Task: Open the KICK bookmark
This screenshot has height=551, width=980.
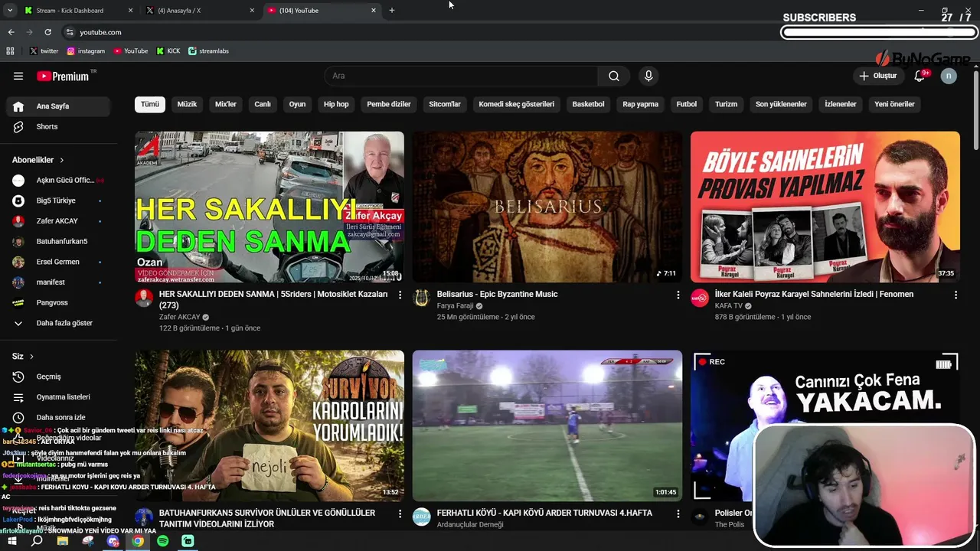Action: click(x=168, y=51)
